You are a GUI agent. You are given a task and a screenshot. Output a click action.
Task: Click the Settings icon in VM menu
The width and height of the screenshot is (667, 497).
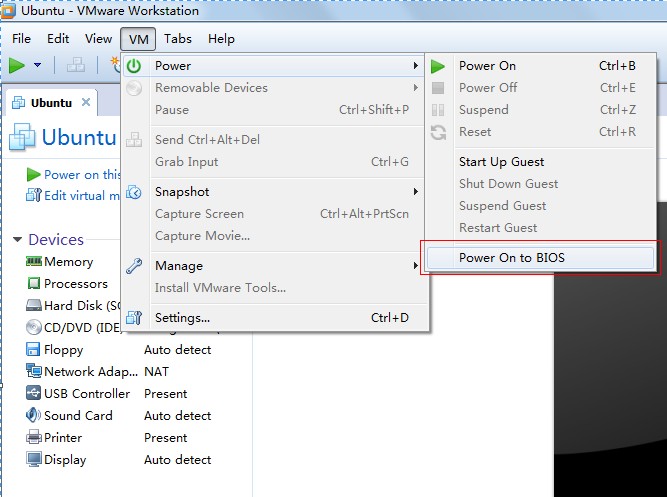(134, 318)
